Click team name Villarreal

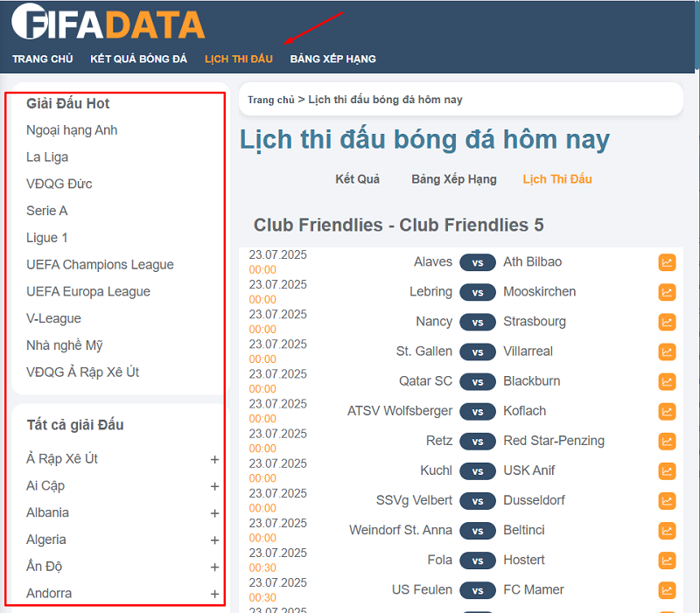coord(528,352)
